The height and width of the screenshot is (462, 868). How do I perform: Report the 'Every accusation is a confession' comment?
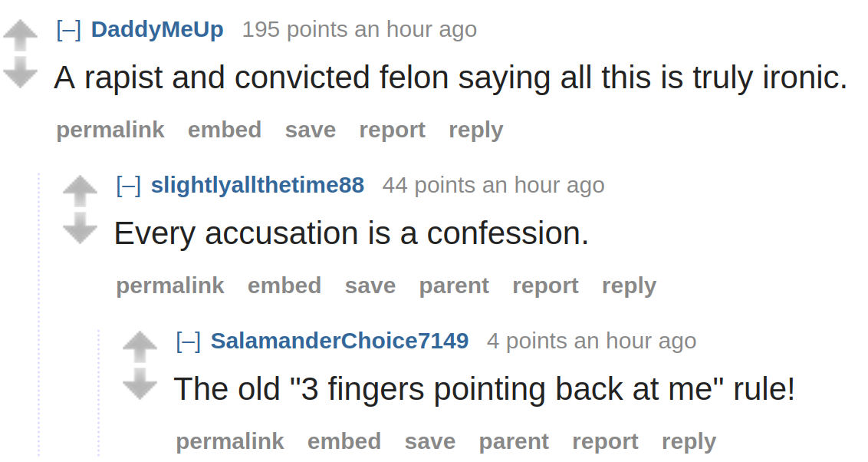[x=545, y=285]
